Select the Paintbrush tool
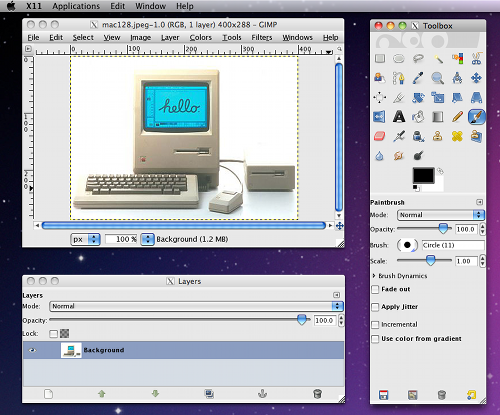The image size is (500, 415). (477, 117)
